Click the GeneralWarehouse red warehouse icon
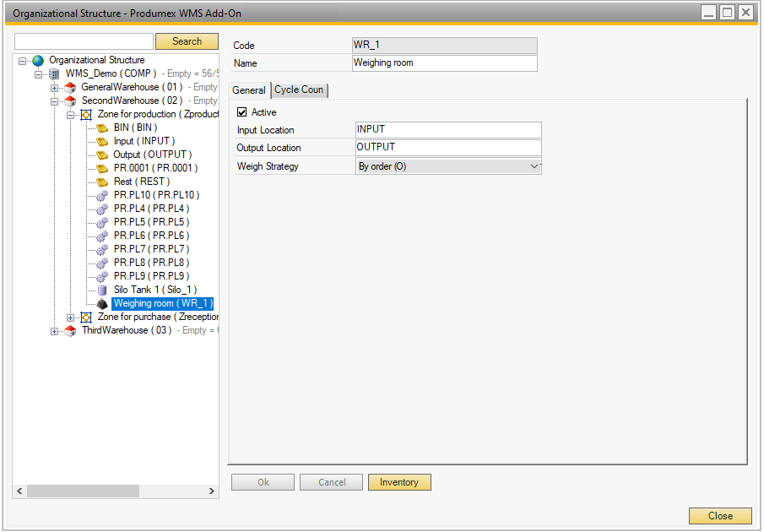This screenshot has height=532, width=764. [70, 88]
